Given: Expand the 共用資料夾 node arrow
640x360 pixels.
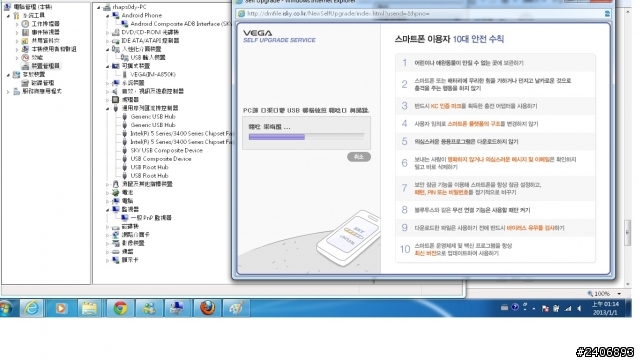Looking at the screenshot, I should 17,41.
